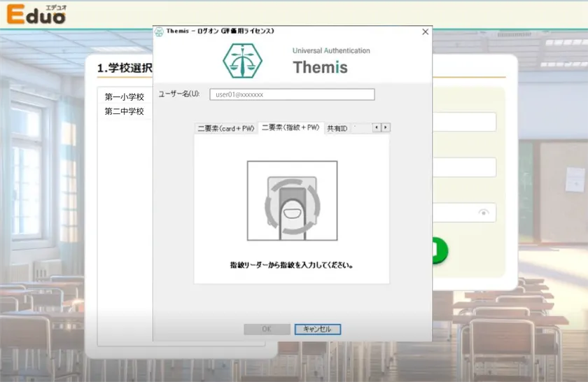Image resolution: width=588 pixels, height=382 pixels.
Task: Click the greyed-out OK button
Action: 267,329
